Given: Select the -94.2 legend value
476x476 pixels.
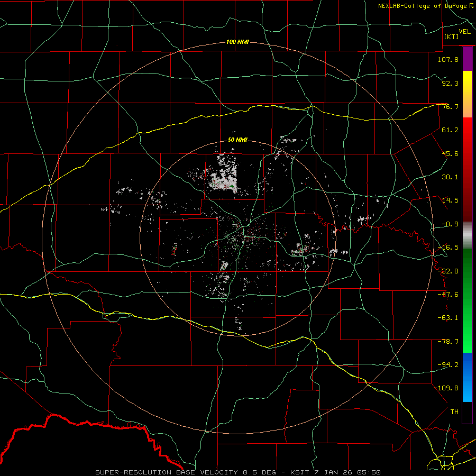Looking at the screenshot, I should [x=448, y=365].
